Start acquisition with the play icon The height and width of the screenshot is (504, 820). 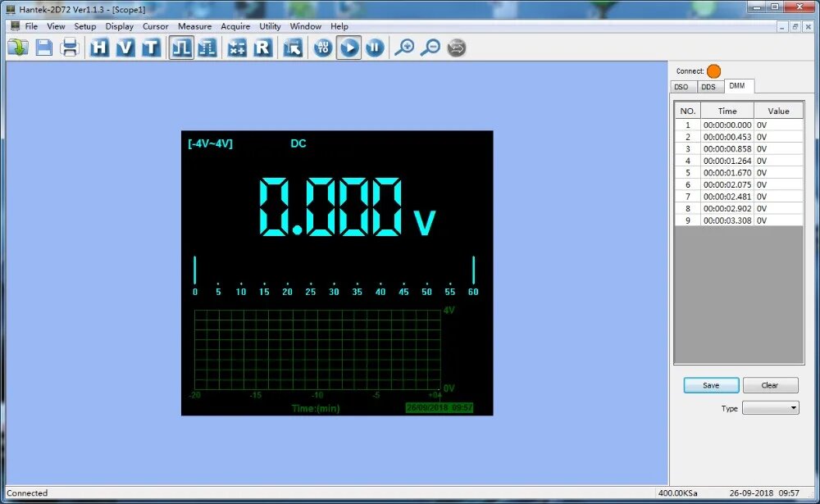click(x=348, y=48)
